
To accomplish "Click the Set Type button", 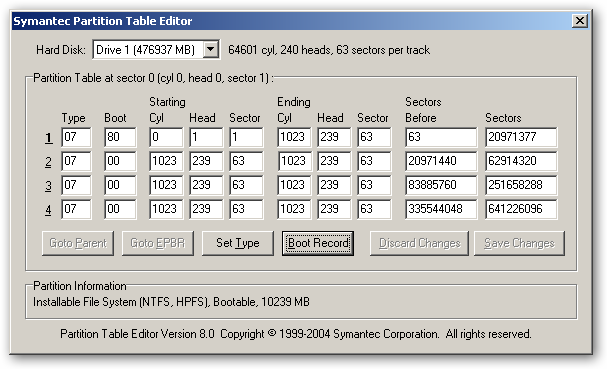I will point(238,243).
